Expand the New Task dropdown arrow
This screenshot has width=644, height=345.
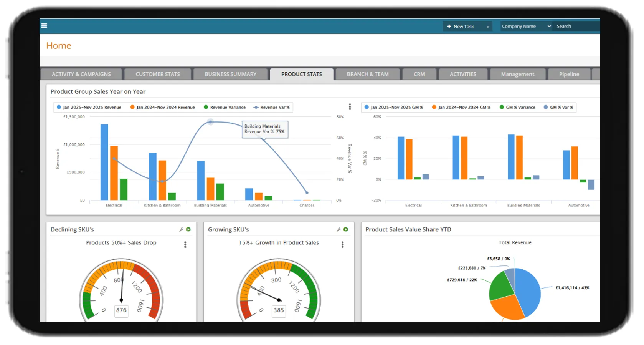[488, 27]
